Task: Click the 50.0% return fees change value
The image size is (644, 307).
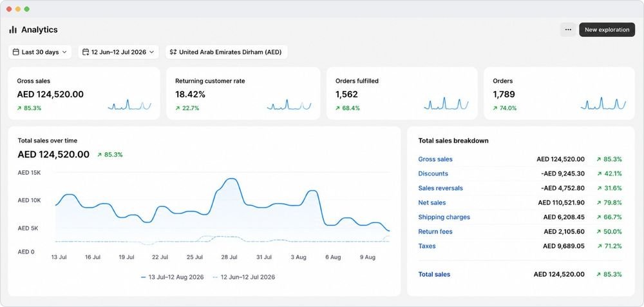Action: [x=609, y=232]
